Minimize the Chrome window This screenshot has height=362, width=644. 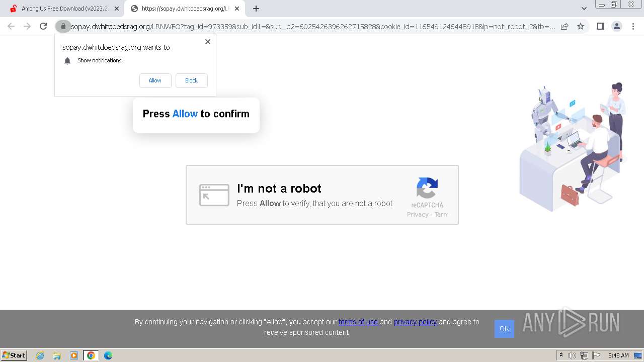[601, 5]
